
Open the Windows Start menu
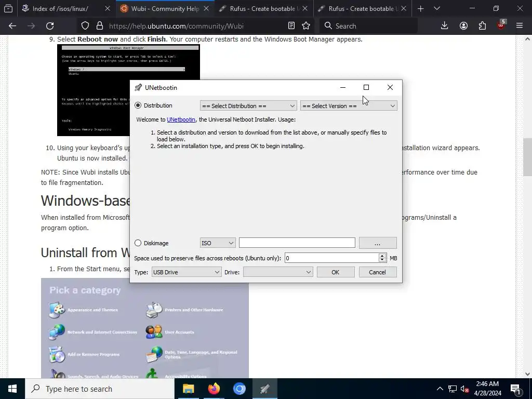12,389
